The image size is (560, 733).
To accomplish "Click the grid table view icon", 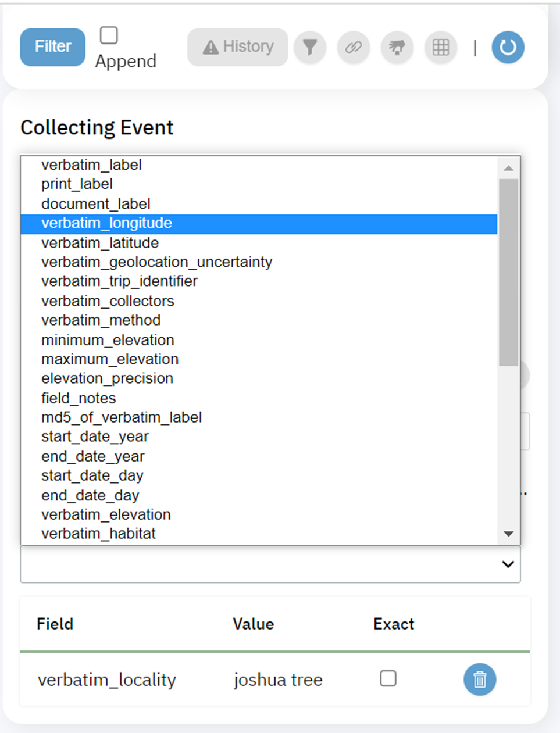I will (x=440, y=48).
